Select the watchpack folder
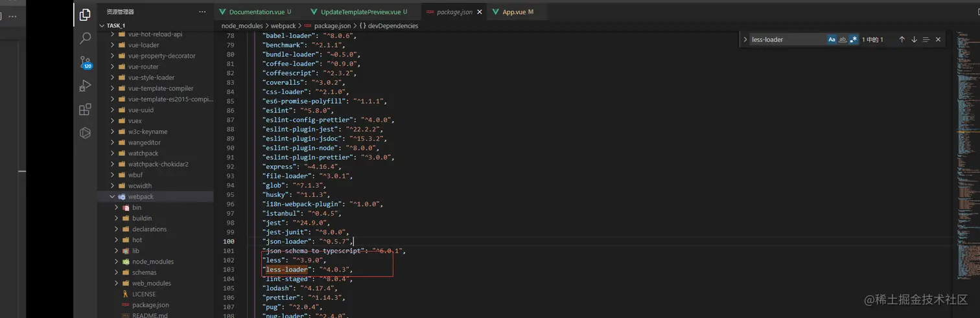 coord(156,153)
